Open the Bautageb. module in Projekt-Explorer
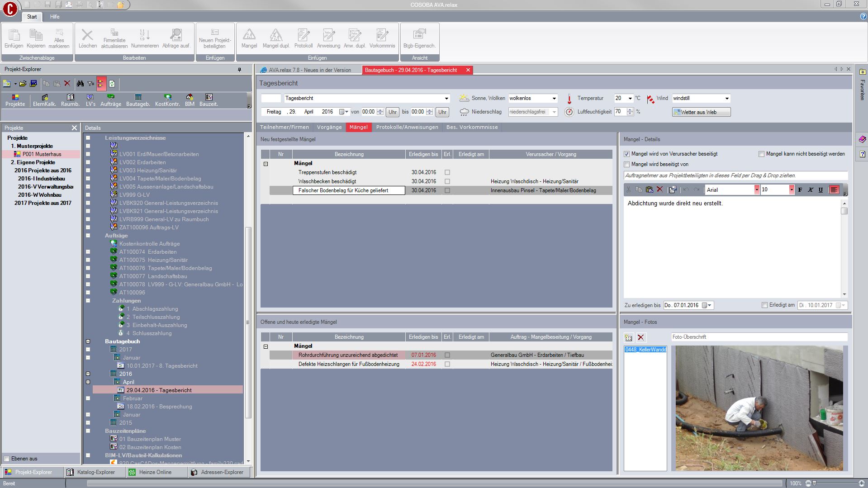The height and width of the screenshot is (488, 868). (x=138, y=100)
